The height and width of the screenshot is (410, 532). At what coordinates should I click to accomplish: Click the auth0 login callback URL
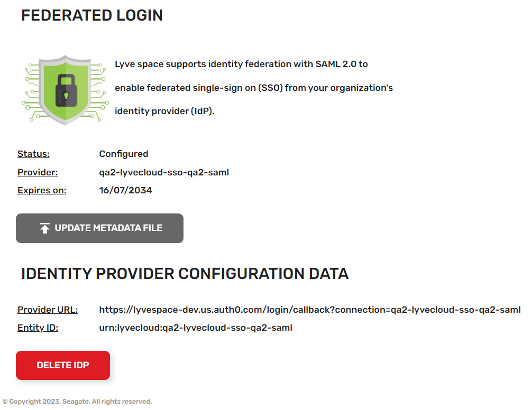(x=310, y=310)
